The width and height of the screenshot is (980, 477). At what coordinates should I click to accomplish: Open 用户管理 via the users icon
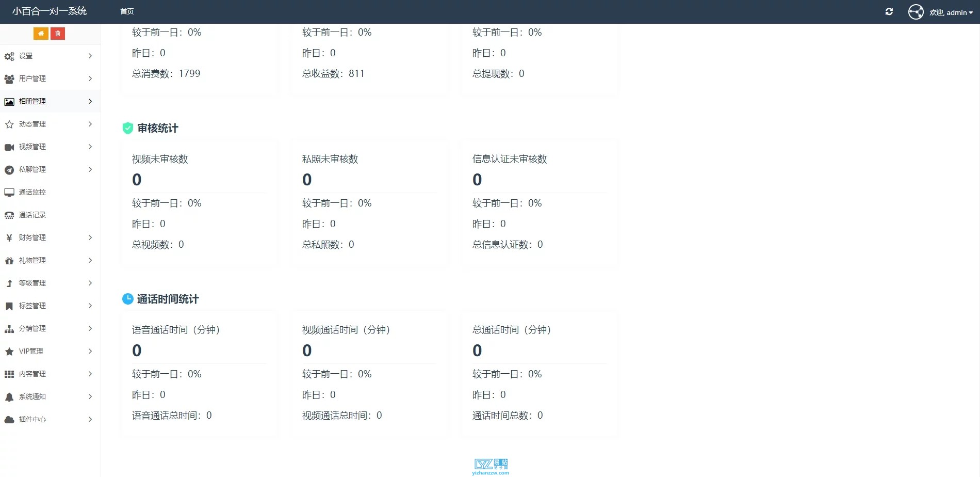pos(9,78)
